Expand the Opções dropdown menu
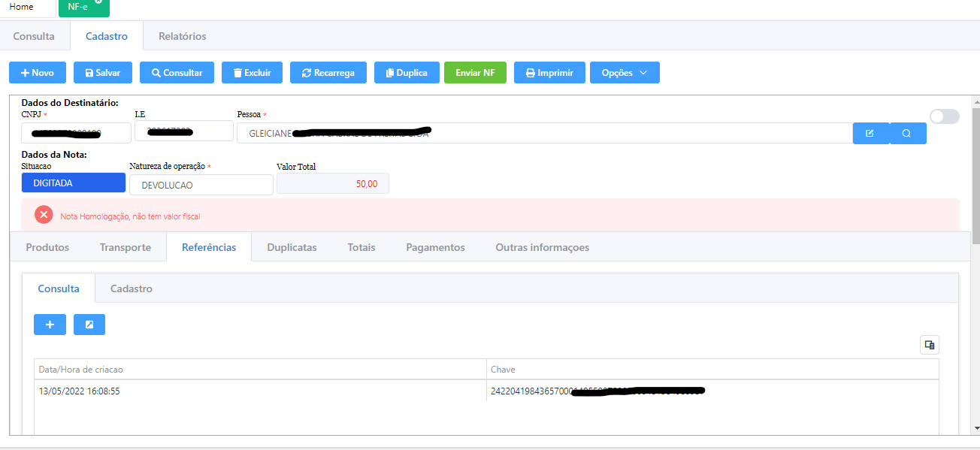980x450 pixels. click(x=624, y=73)
